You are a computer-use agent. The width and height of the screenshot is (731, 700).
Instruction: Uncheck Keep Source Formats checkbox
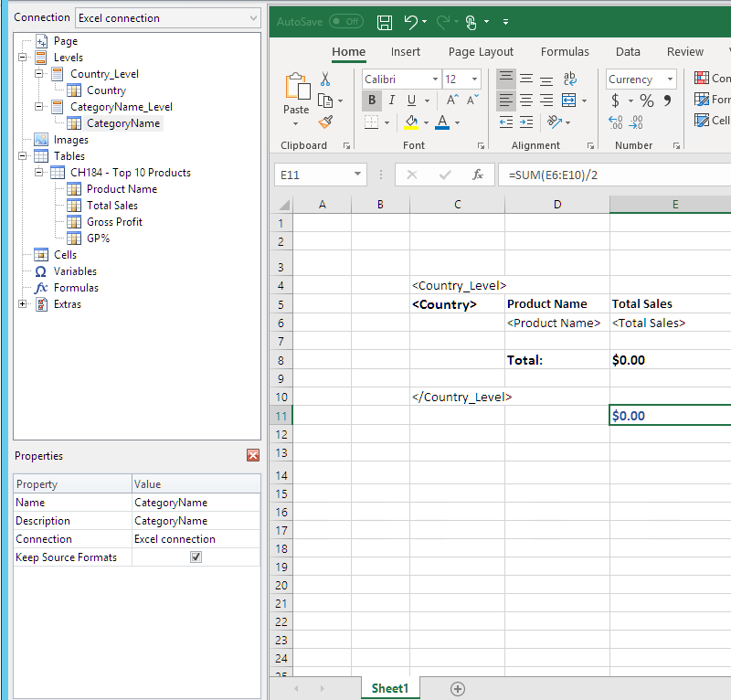[x=196, y=557]
